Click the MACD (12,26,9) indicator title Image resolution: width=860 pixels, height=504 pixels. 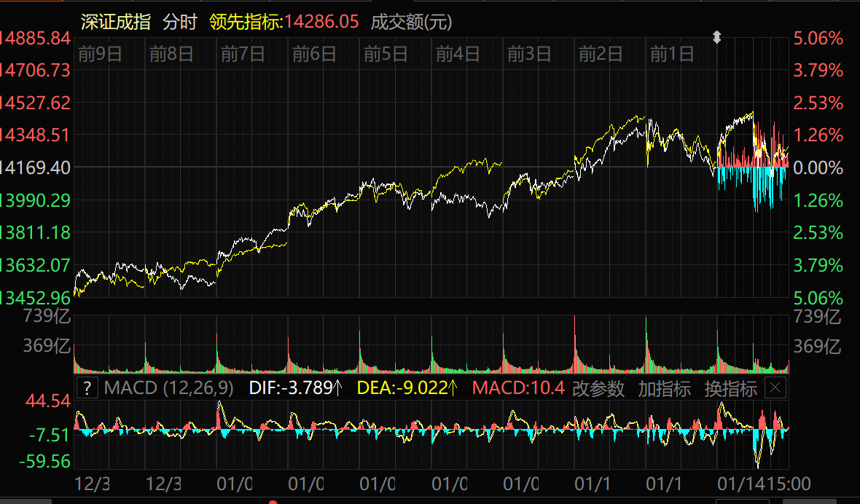(168, 388)
